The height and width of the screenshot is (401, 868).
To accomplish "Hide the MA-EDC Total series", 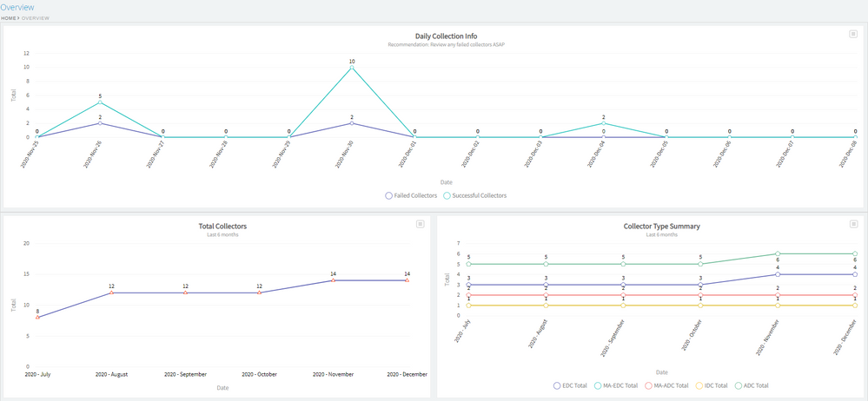I will point(619,385).
